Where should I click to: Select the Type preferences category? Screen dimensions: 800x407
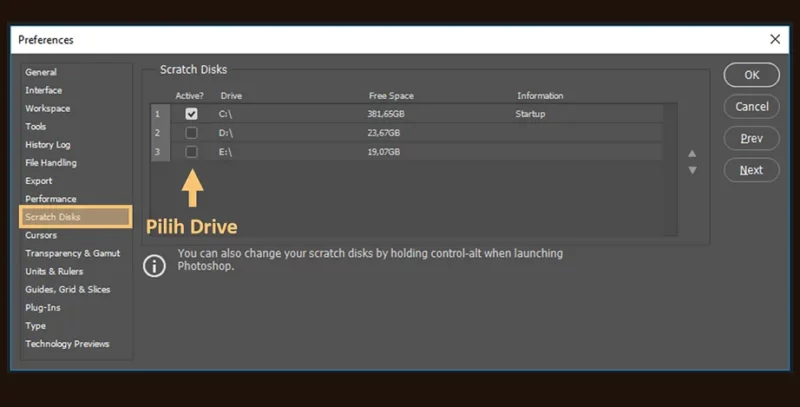click(x=35, y=325)
